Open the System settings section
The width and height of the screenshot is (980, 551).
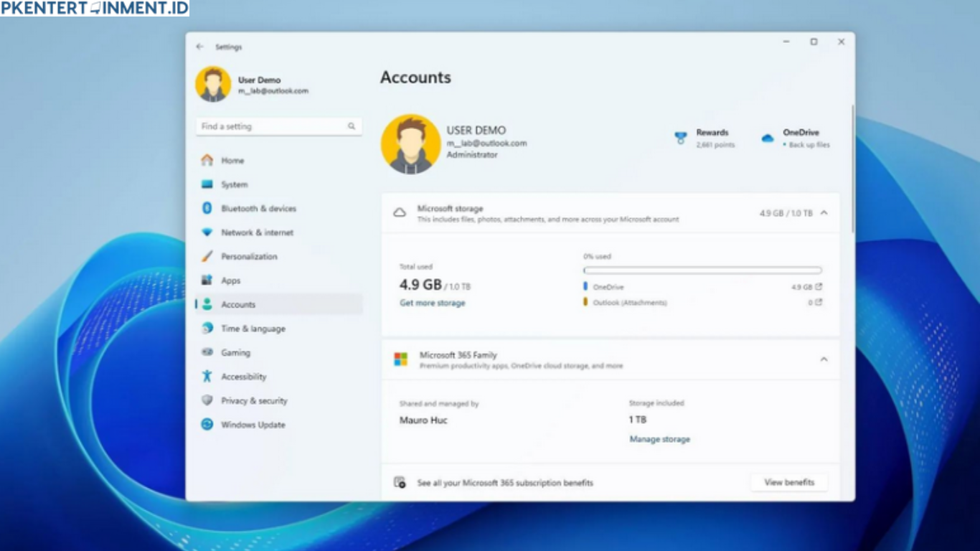click(235, 184)
